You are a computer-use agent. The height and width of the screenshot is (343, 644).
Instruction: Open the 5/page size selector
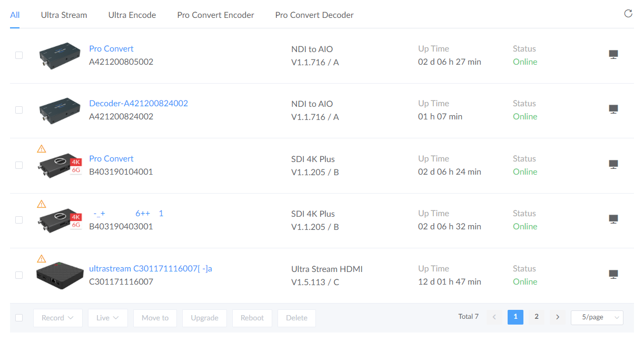597,317
